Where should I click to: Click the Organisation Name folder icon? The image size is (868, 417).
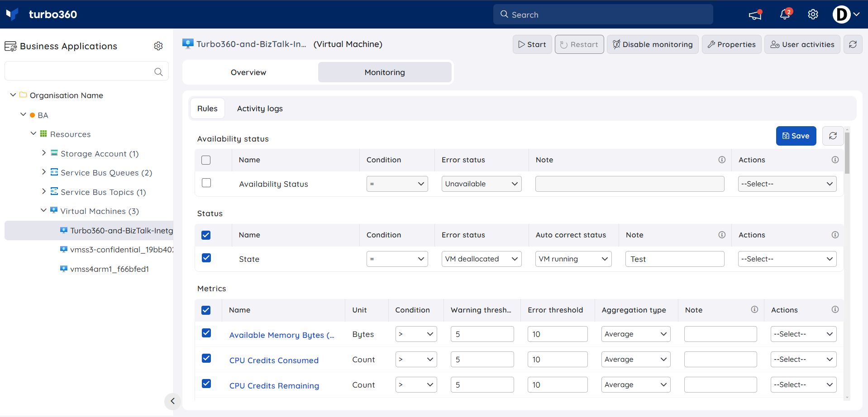[x=23, y=95]
